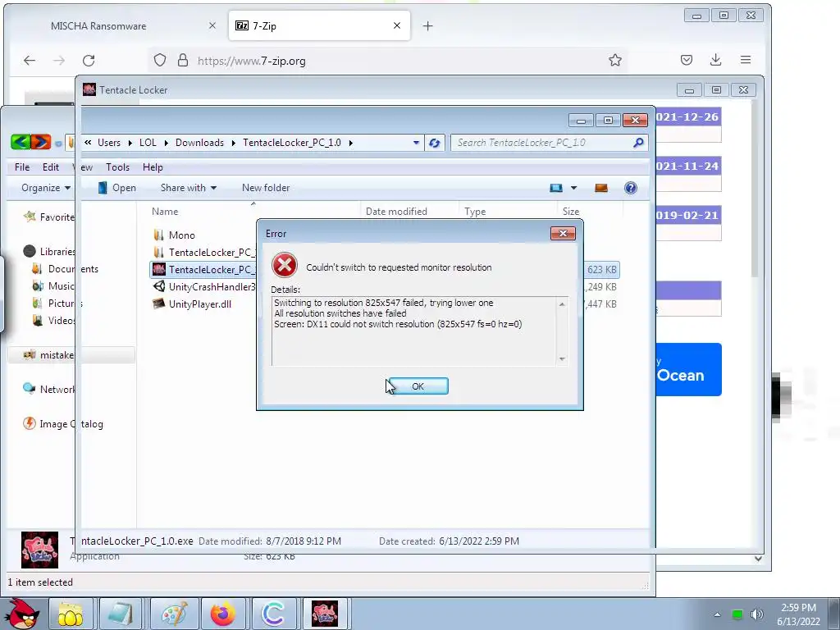Open Firefox from the taskbar

click(x=223, y=614)
